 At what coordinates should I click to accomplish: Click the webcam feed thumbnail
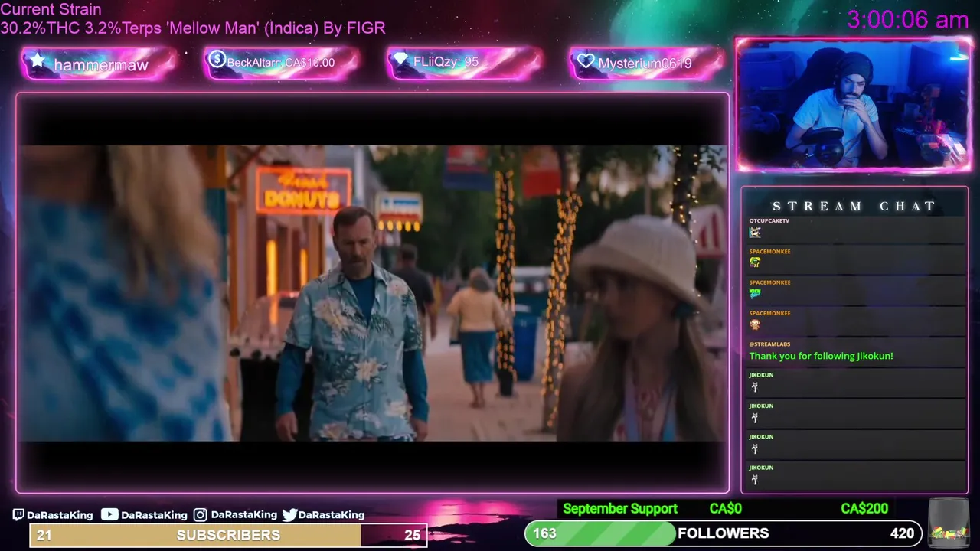click(x=853, y=105)
